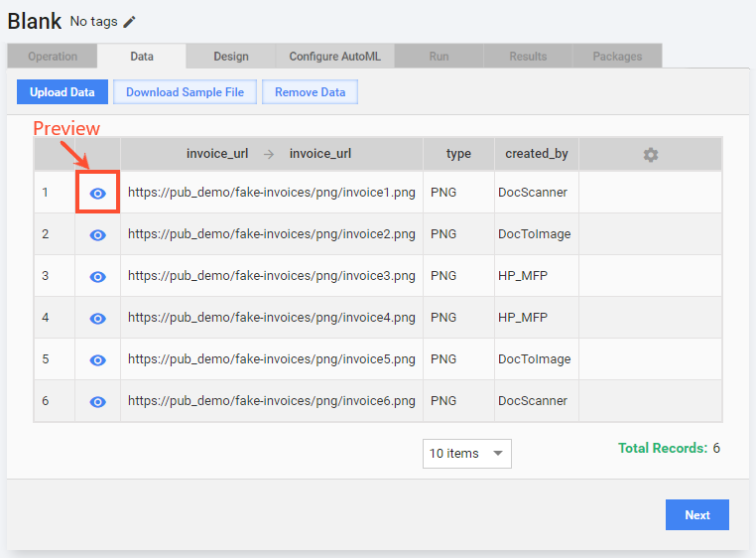
Task: Select the invoice6.png URL cell
Action: point(272,401)
